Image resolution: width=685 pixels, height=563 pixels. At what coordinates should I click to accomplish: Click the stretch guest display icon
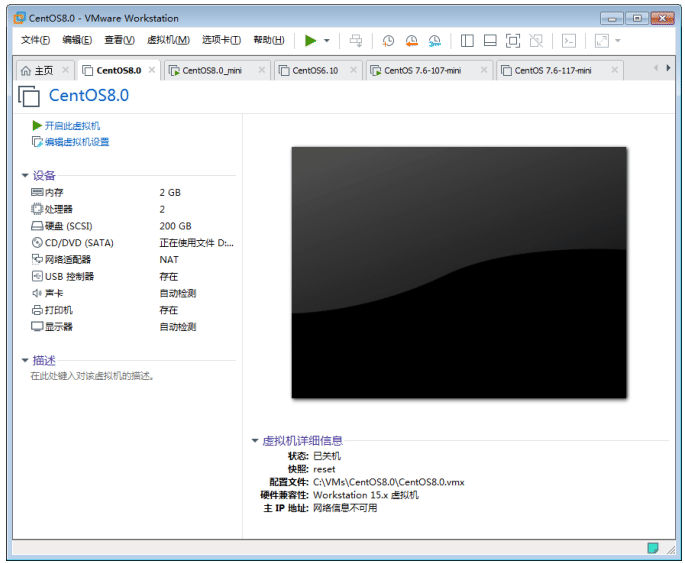click(602, 41)
